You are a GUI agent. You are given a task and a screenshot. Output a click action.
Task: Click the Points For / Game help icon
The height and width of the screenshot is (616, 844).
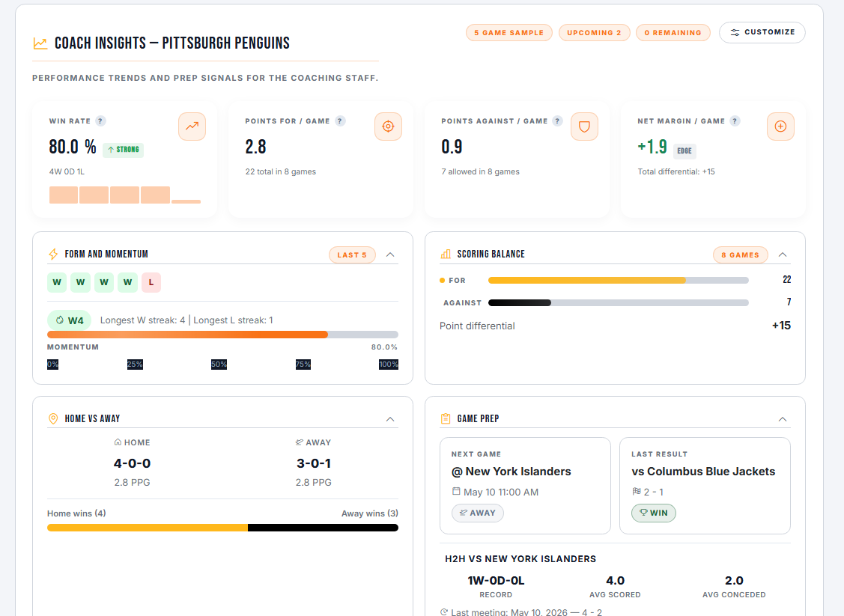(340, 121)
